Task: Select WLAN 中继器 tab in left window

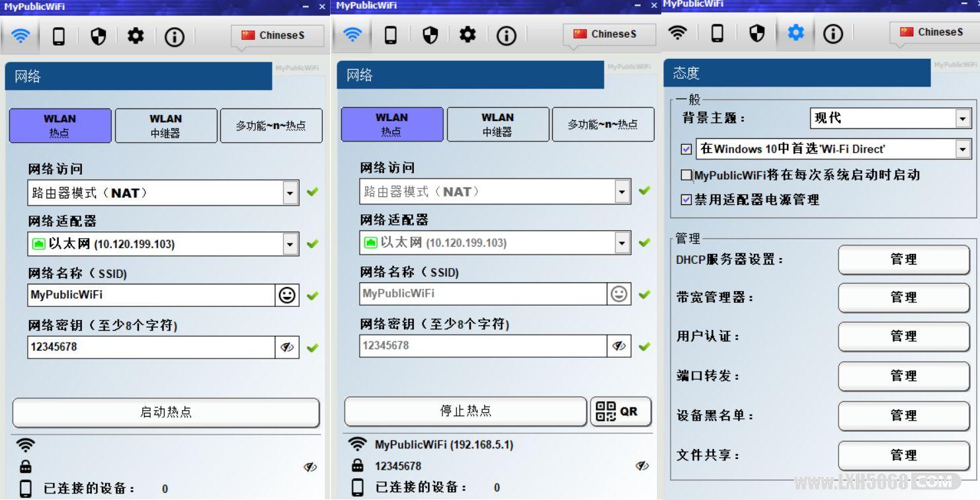Action: tap(166, 126)
